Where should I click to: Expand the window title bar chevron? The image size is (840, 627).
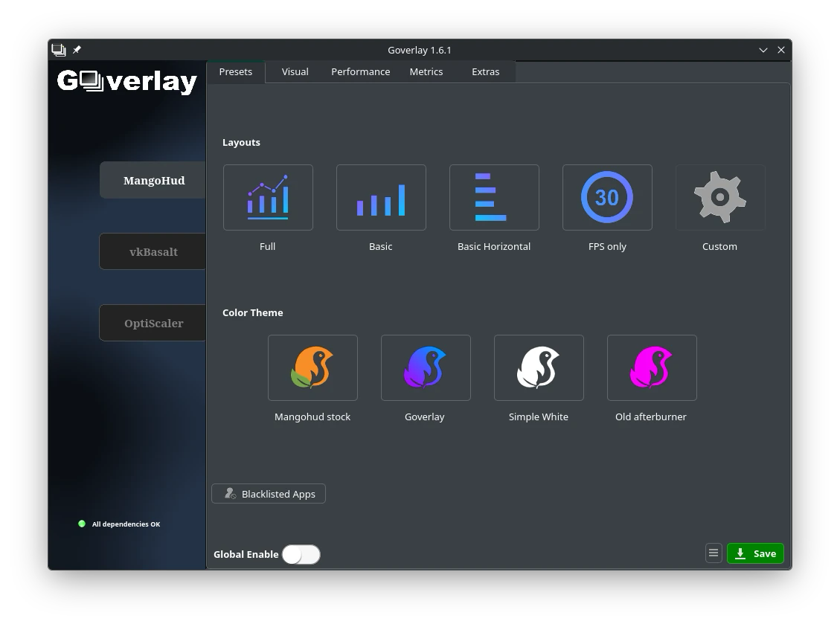763,50
